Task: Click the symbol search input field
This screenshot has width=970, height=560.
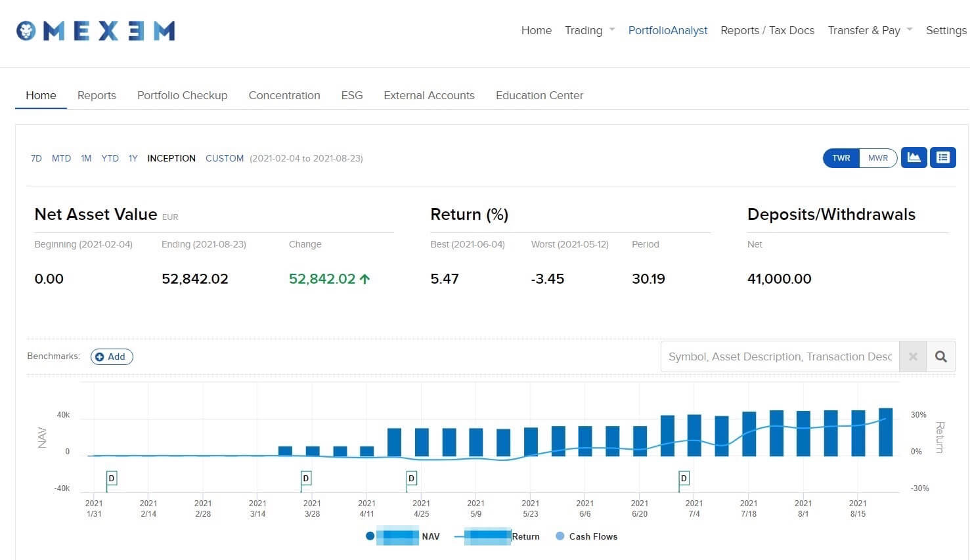Action: tap(780, 356)
